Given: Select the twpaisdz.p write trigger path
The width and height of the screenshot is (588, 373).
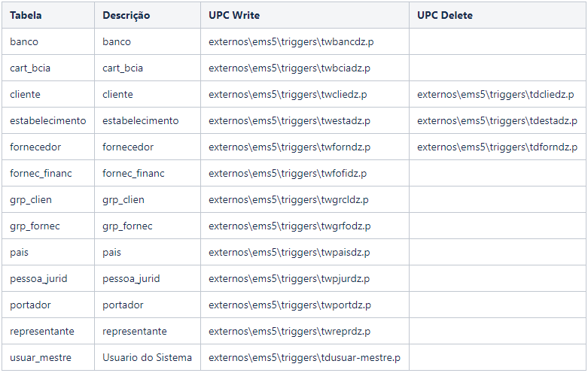Looking at the screenshot, I should pos(289,252).
